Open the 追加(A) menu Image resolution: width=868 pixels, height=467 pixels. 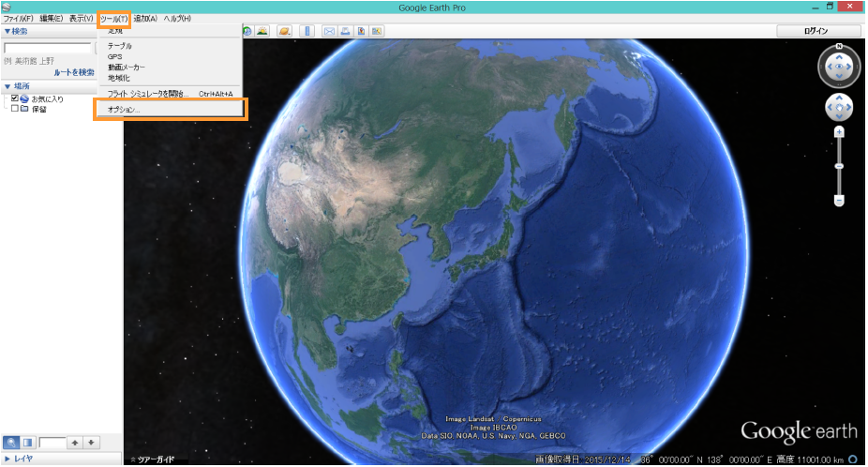tap(145, 18)
